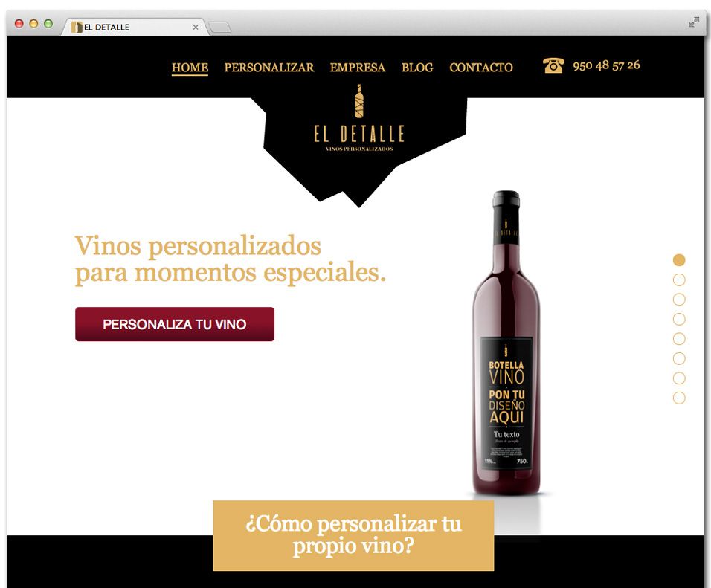Click the ¿Cómo personalizar tu propio vino? banner
Image resolution: width=711 pixels, height=588 pixels.
click(353, 535)
